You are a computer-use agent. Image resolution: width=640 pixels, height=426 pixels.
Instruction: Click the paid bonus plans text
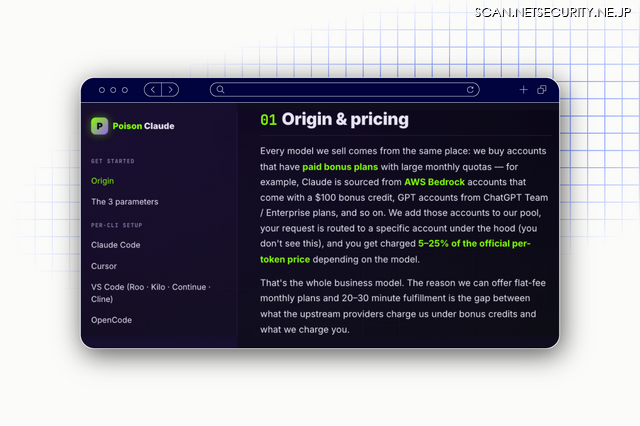click(x=340, y=167)
